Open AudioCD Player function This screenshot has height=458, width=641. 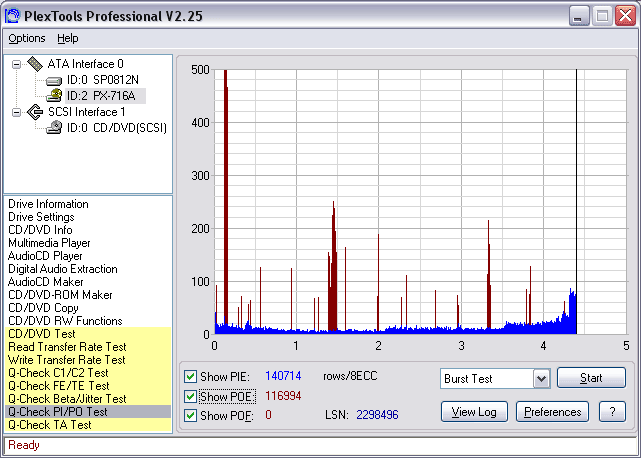pyautogui.click(x=45, y=256)
